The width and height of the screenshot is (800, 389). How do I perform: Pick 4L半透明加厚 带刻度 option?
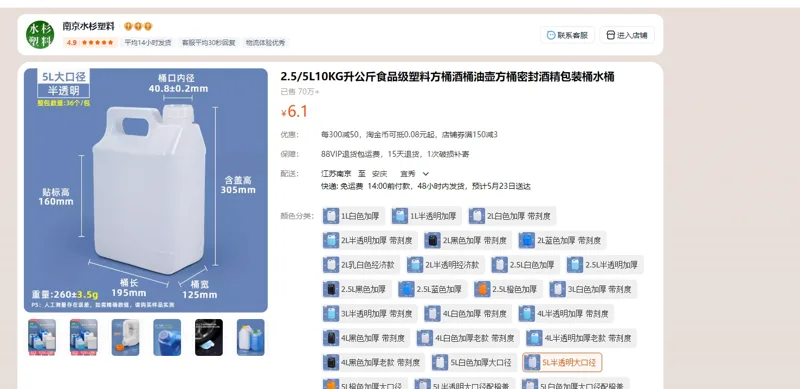tap(566, 314)
